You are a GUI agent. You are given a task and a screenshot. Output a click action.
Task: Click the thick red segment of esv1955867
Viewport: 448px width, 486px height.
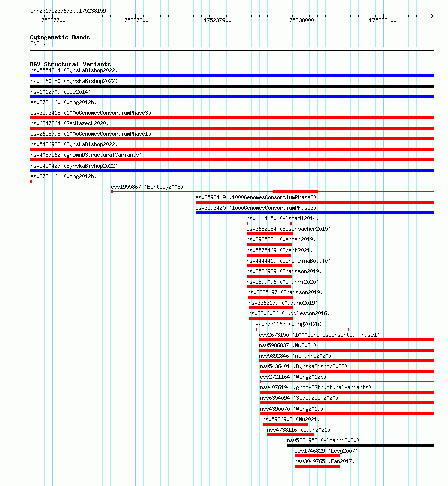click(295, 192)
